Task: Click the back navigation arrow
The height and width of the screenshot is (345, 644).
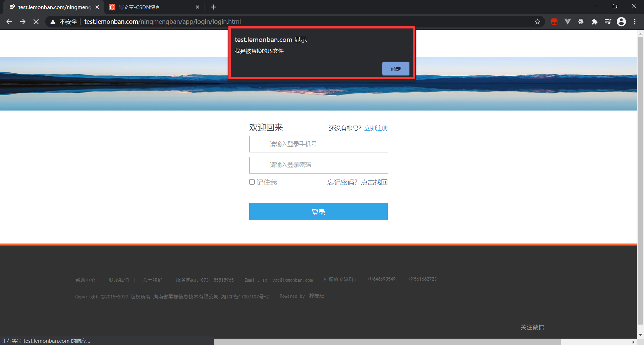Action: click(9, 21)
